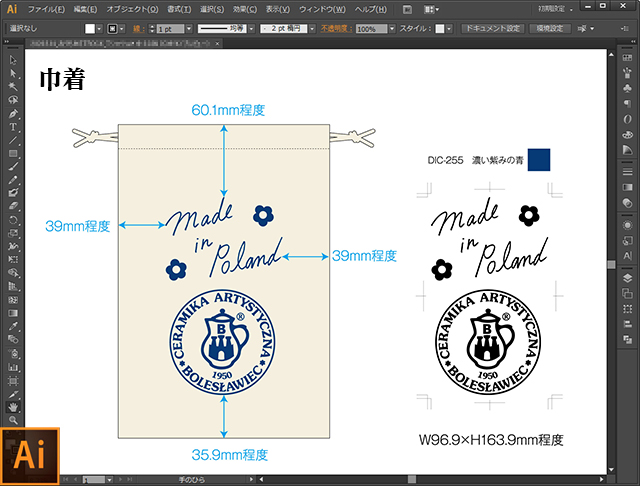This screenshot has height=486, width=640.
Task: Select the Column Graph tool
Action: [x=13, y=367]
